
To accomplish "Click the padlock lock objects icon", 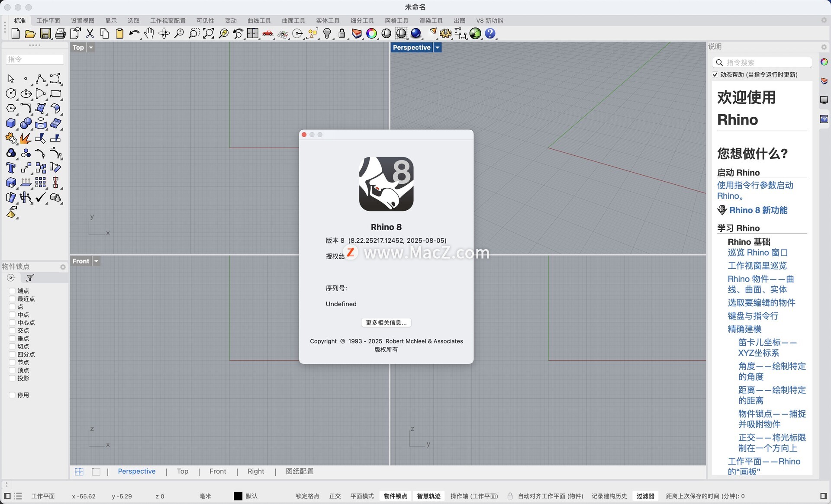I will 342,33.
